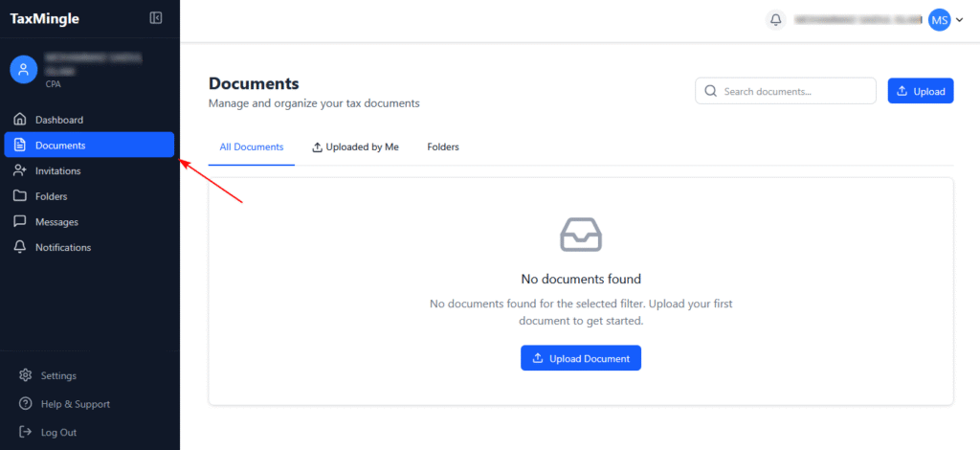The height and width of the screenshot is (450, 980).
Task: Log out of TaxMingle
Action: 57,432
